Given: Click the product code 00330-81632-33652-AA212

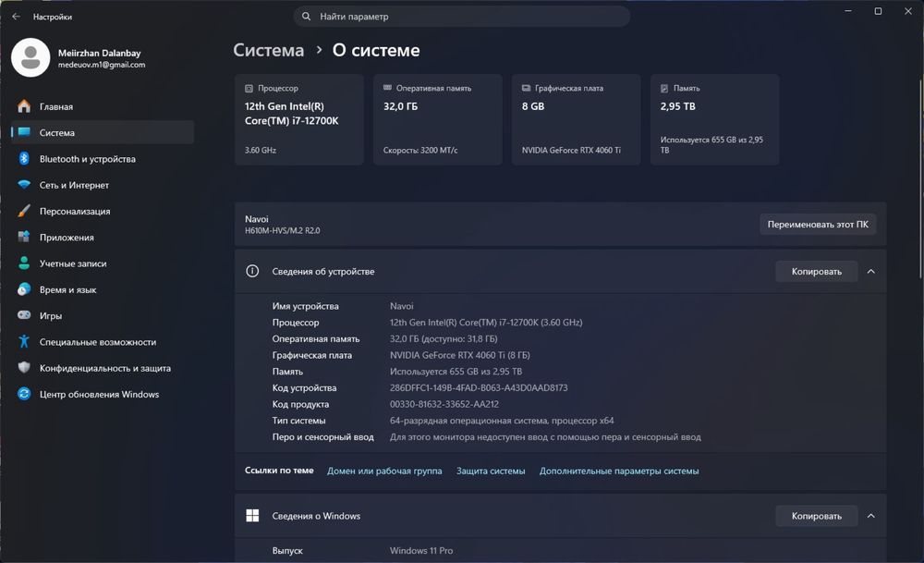Looking at the screenshot, I should (x=444, y=404).
